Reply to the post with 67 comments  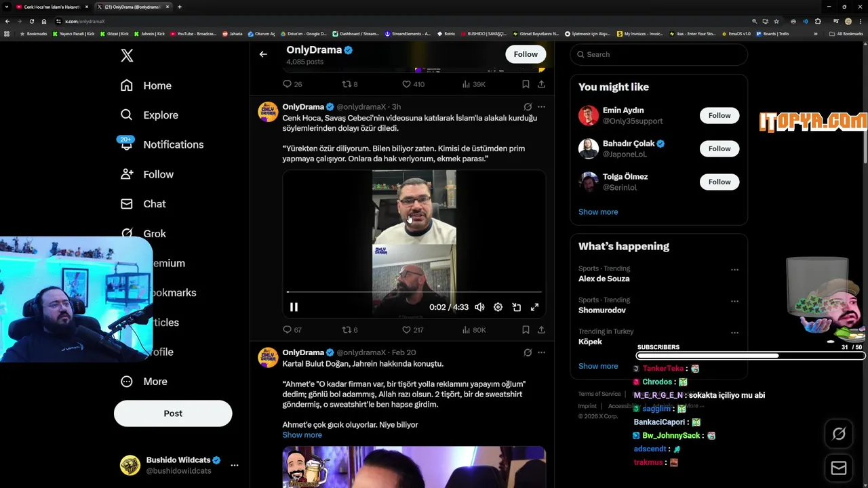[x=292, y=330]
